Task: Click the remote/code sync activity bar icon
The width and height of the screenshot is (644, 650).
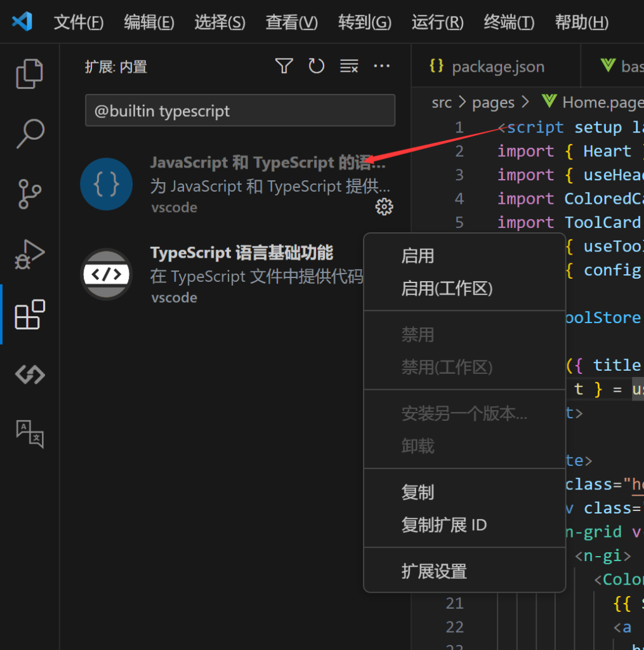Action: pyautogui.click(x=30, y=375)
